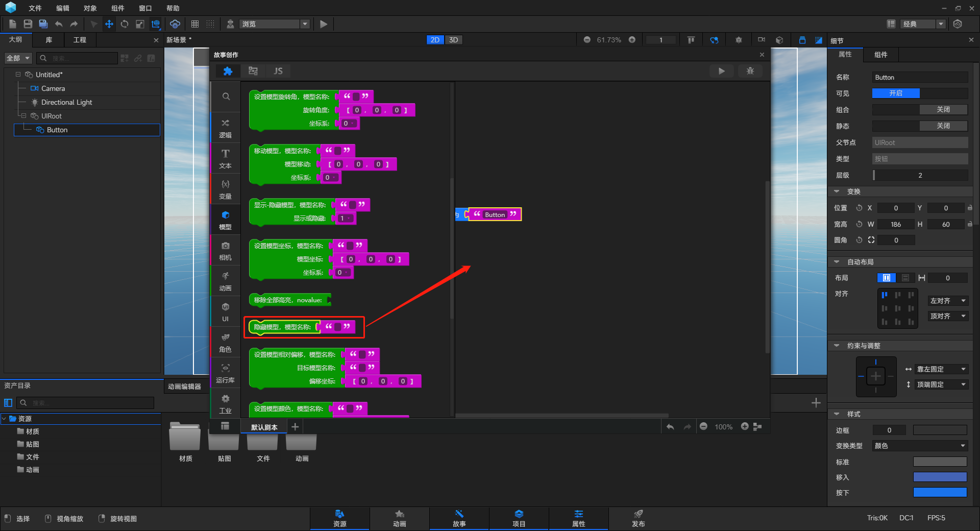Open search in block category sidebar

tap(226, 96)
